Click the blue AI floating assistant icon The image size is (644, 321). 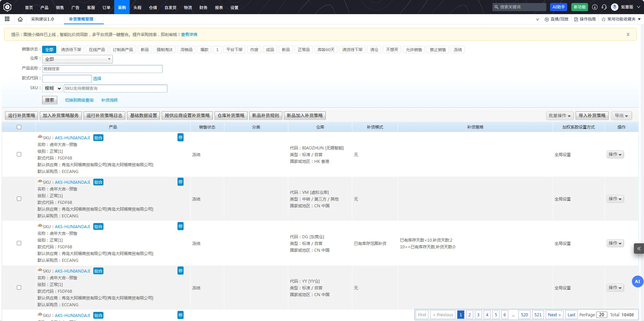click(x=638, y=282)
